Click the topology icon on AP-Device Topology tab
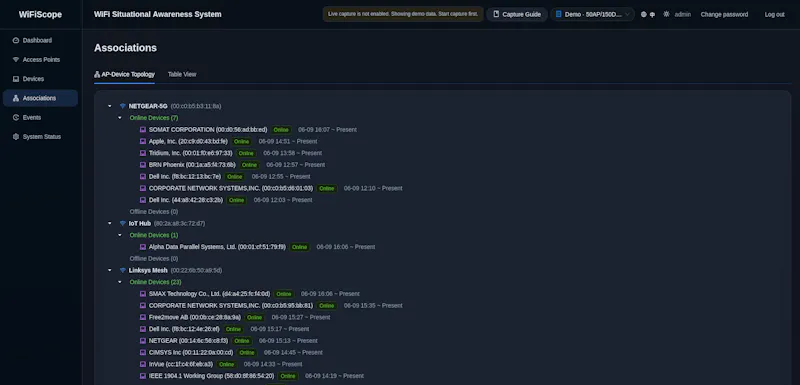The image size is (800, 385). [x=97, y=74]
